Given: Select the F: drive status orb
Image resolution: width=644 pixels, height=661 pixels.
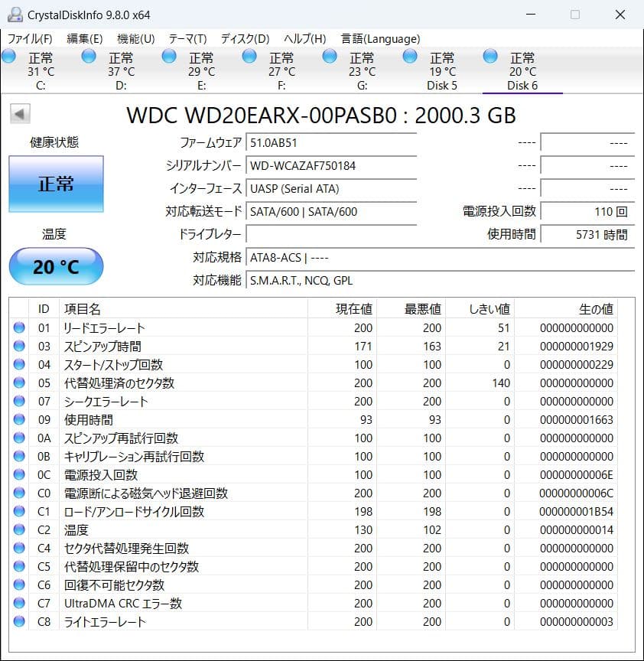Looking at the screenshot, I should pos(249,56).
